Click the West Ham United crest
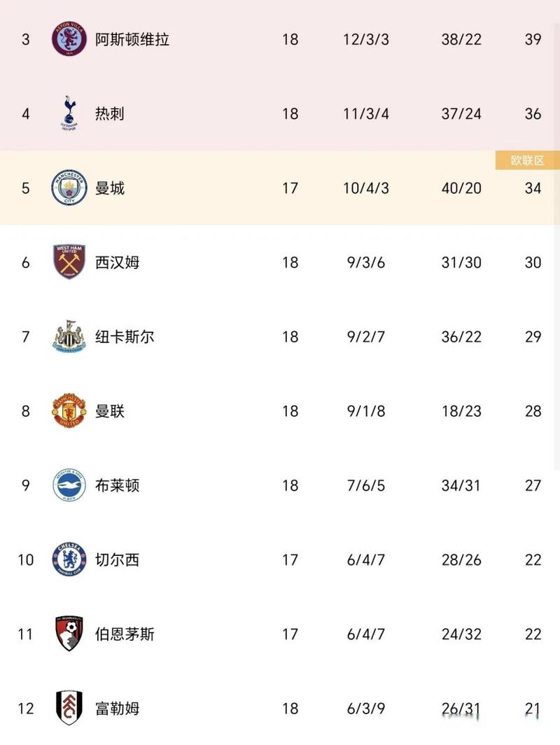 pyautogui.click(x=69, y=262)
